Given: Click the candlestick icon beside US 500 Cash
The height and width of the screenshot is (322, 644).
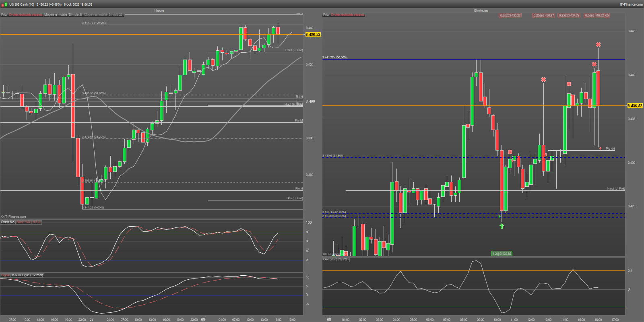Looking at the screenshot, I should tap(4, 4).
